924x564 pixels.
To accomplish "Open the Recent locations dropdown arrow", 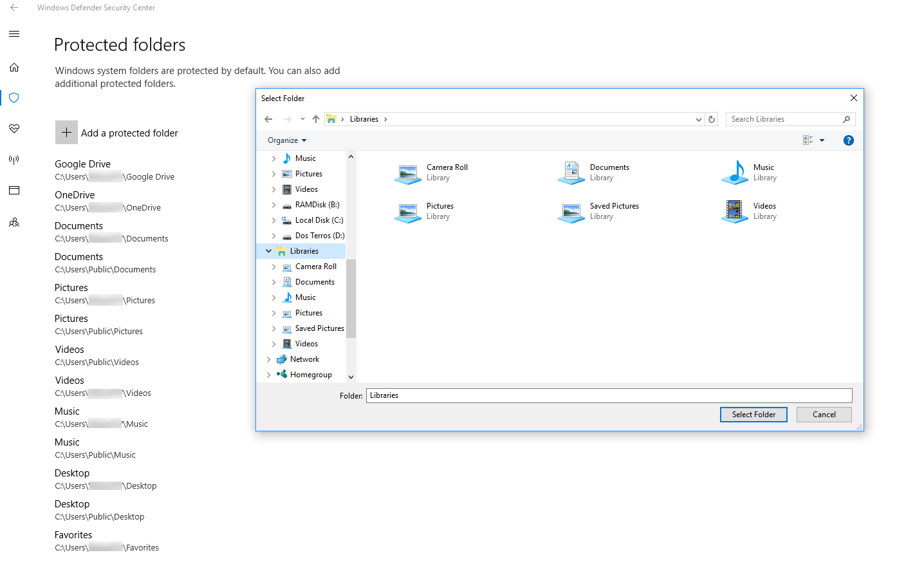I will [x=302, y=119].
